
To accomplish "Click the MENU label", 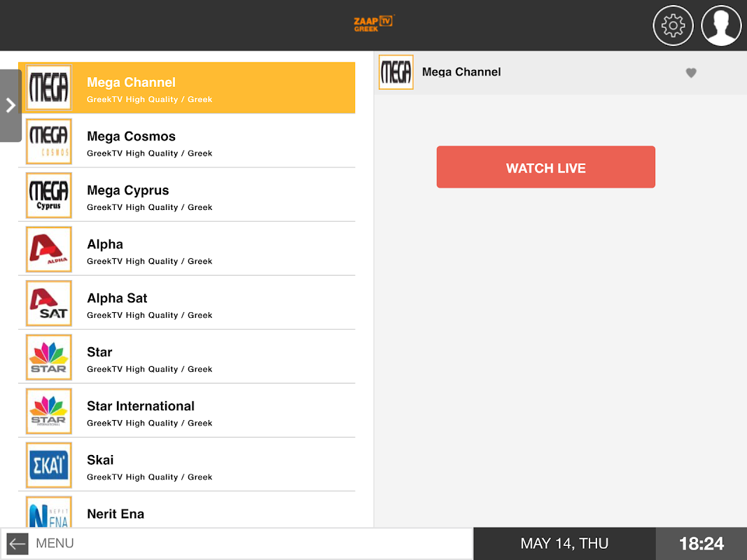I will 55,543.
